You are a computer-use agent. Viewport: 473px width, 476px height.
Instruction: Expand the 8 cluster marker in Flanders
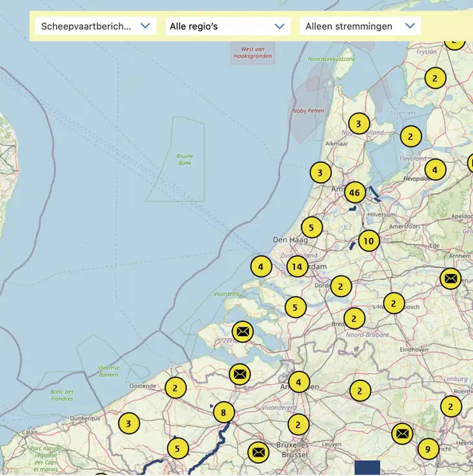tap(224, 412)
